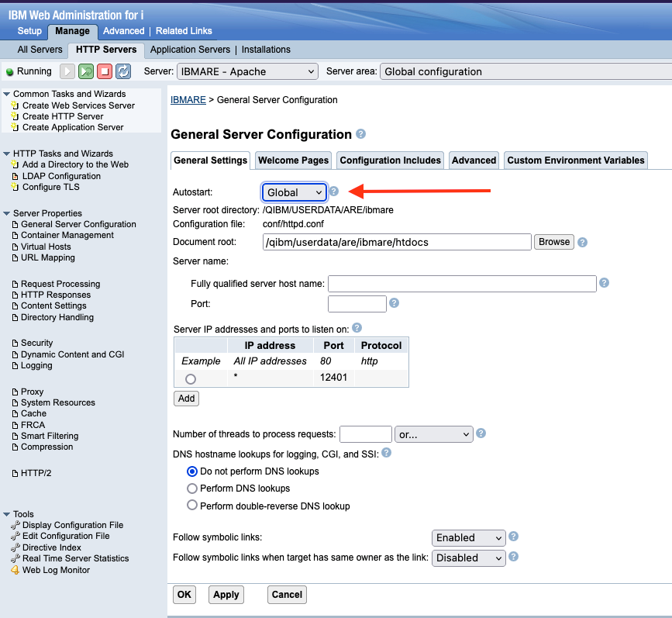Image resolution: width=672 pixels, height=618 pixels.
Task: Click the IBMARE breadcrumb link
Action: point(188,100)
